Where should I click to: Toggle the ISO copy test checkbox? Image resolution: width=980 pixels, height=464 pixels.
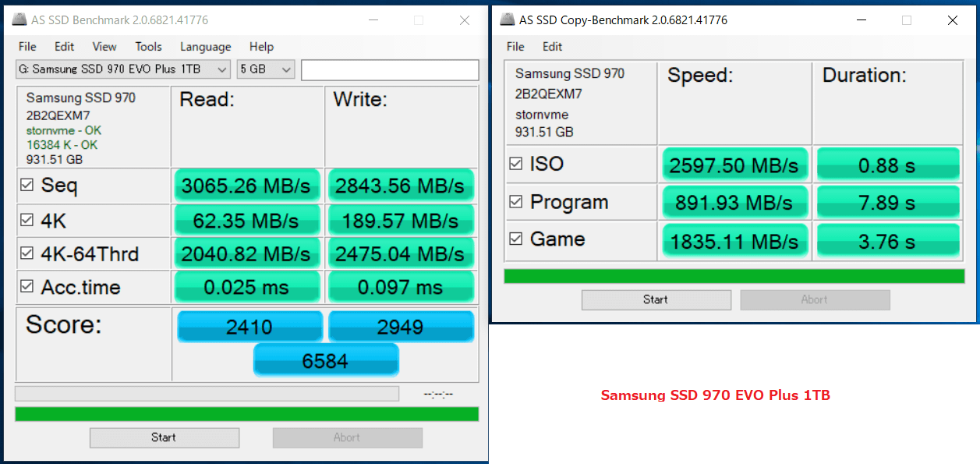(515, 164)
